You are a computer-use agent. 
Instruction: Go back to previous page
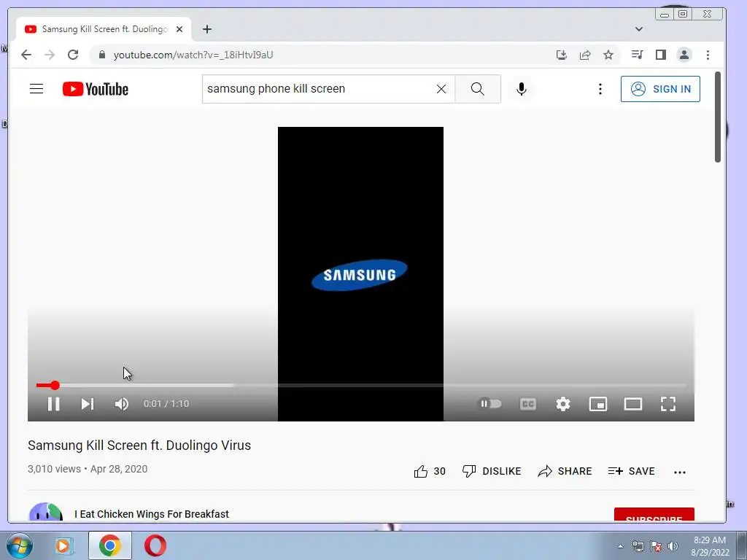point(26,55)
